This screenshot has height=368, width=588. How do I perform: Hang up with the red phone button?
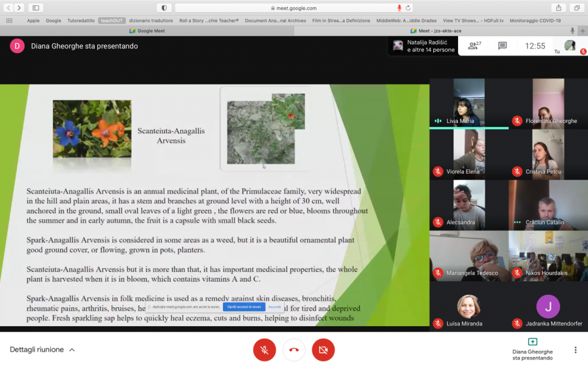(294, 350)
